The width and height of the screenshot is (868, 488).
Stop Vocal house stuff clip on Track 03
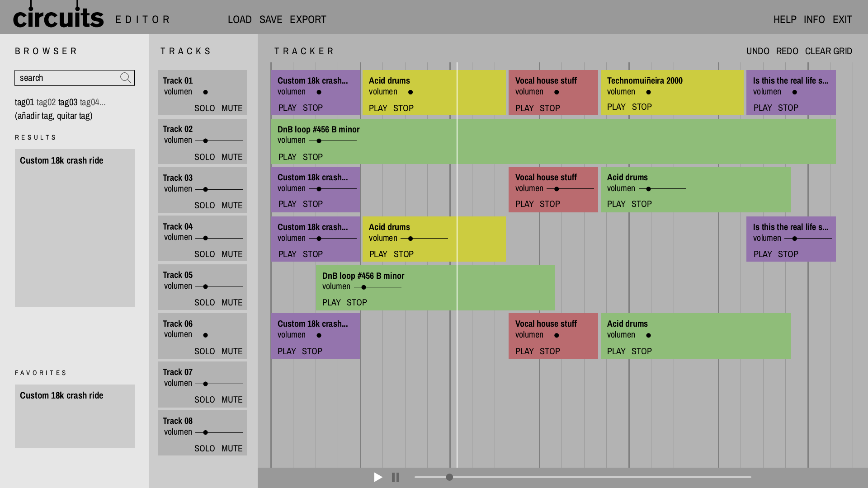pyautogui.click(x=550, y=204)
